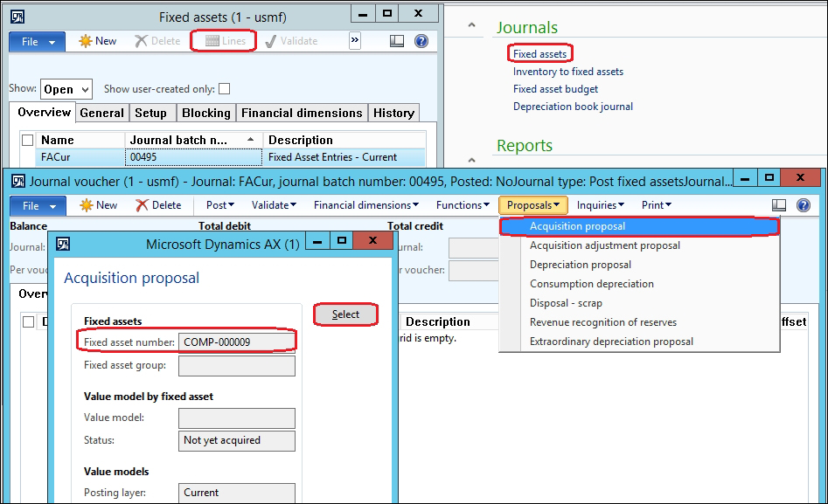Open the Post dropdown menu
The image size is (828, 504).
[x=220, y=205]
